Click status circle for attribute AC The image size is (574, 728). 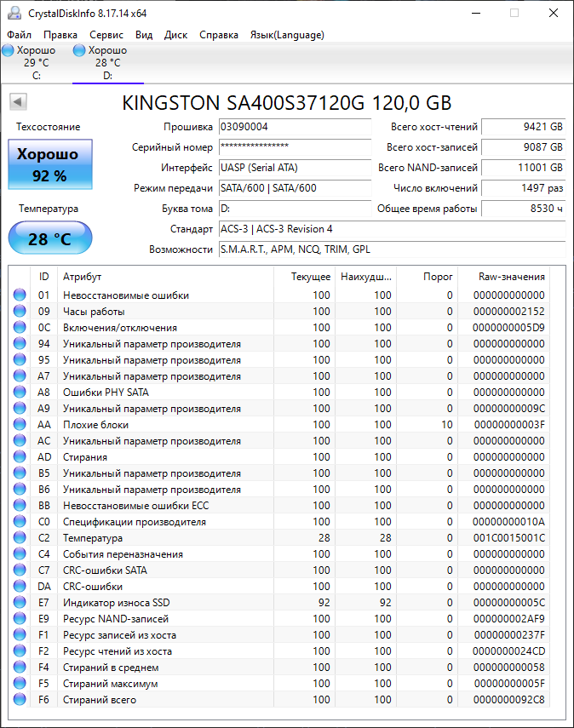(20, 440)
